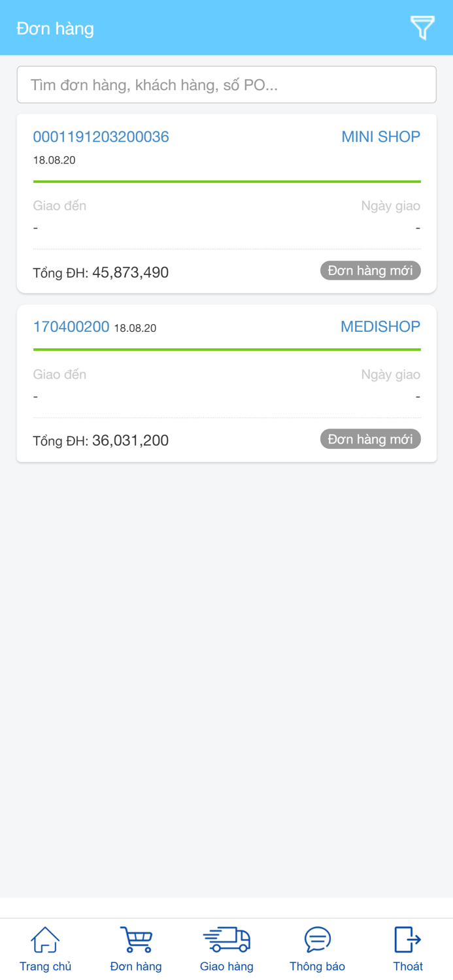Open order number 0001191203200036
Screen dimensions: 453x980
pos(101,137)
